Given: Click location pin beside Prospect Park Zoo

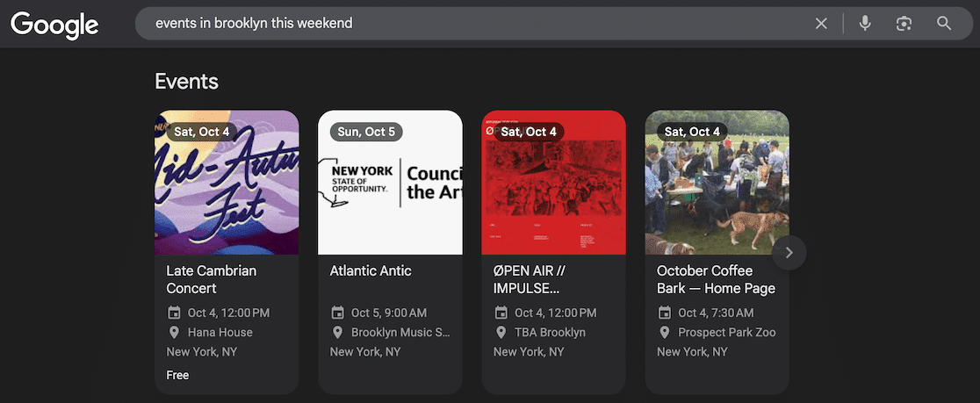Looking at the screenshot, I should coord(665,333).
